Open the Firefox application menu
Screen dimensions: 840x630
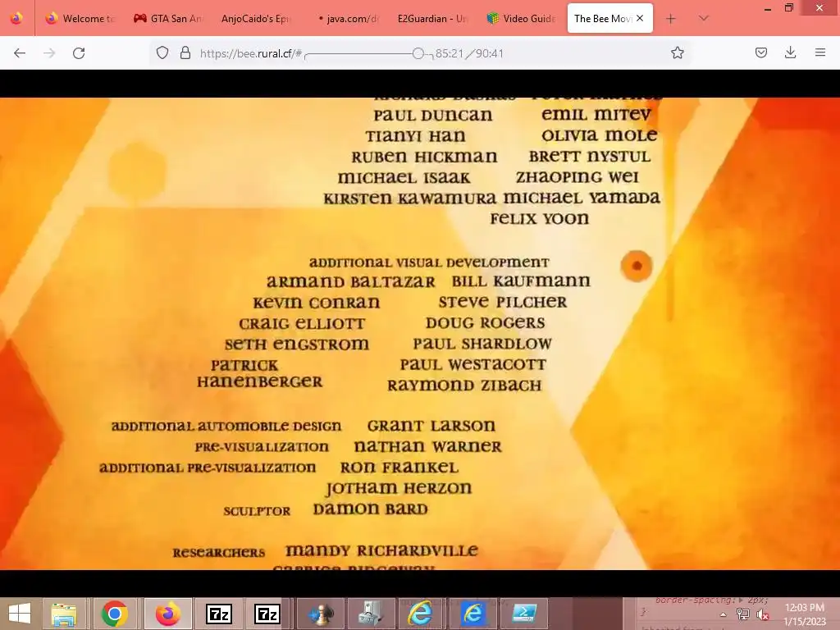[x=820, y=53]
